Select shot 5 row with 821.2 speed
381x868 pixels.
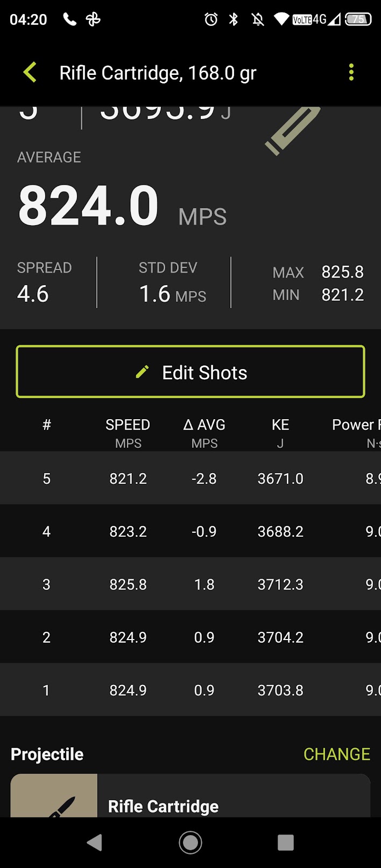pyautogui.click(x=190, y=478)
